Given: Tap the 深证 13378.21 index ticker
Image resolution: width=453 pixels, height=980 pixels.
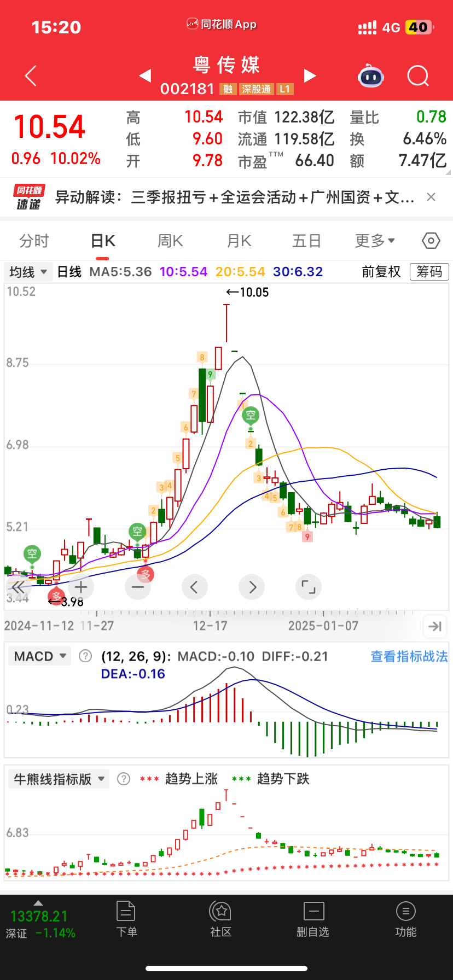Looking at the screenshot, I should [40, 924].
